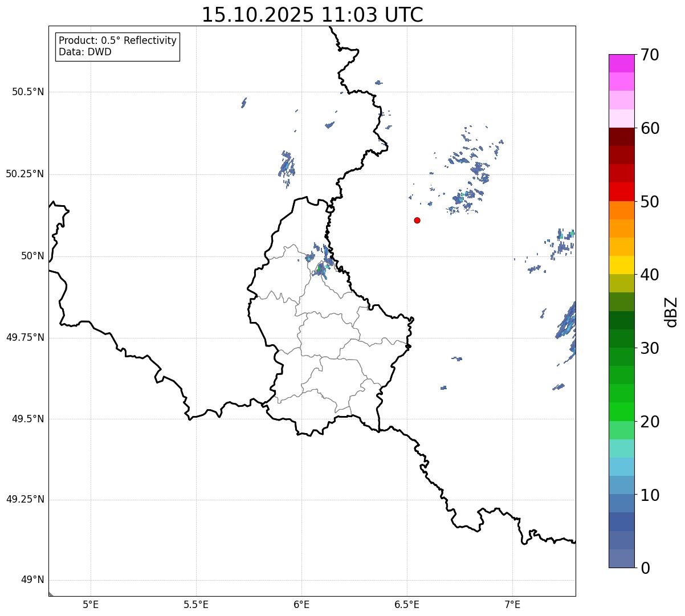Click the 5.5°E longitude label

pos(196,605)
